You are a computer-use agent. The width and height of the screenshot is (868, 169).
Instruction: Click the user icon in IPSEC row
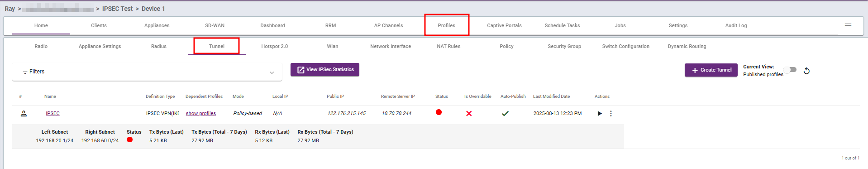click(x=24, y=113)
